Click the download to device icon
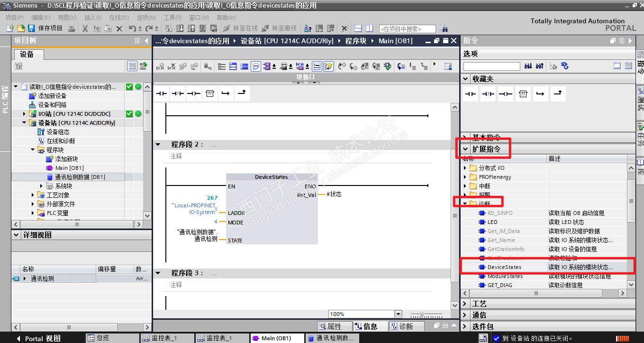644x343 pixels. point(180,28)
